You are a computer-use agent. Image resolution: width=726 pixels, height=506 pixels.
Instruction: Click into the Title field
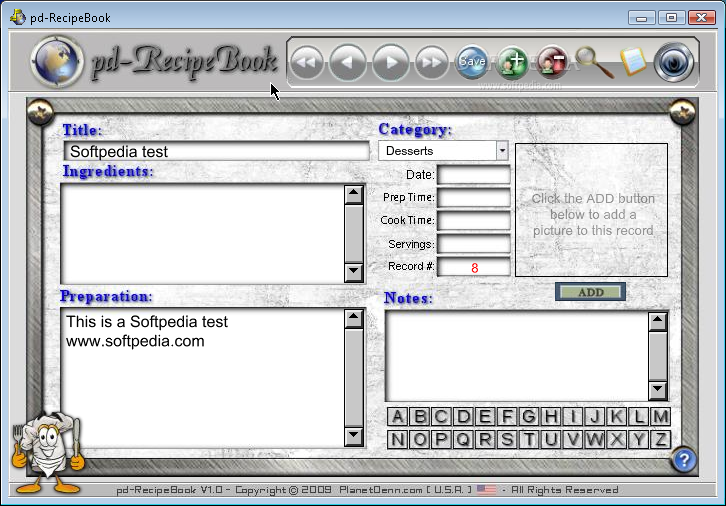click(x=217, y=151)
